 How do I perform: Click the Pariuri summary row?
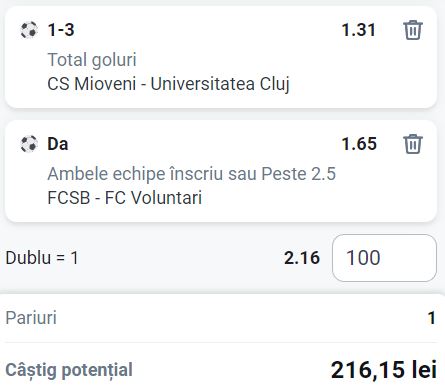pos(221,318)
